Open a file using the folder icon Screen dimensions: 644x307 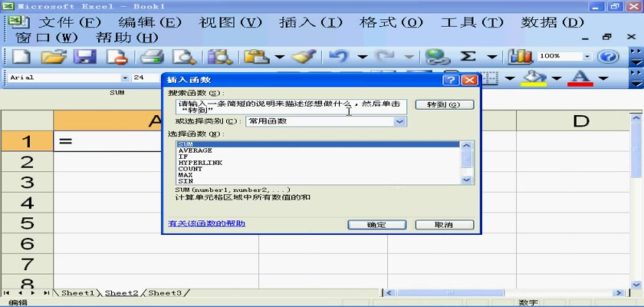pyautogui.click(x=52, y=57)
